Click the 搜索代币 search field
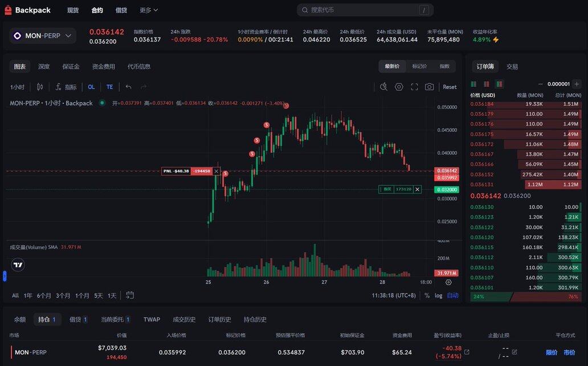588x366 pixels. 365,10
